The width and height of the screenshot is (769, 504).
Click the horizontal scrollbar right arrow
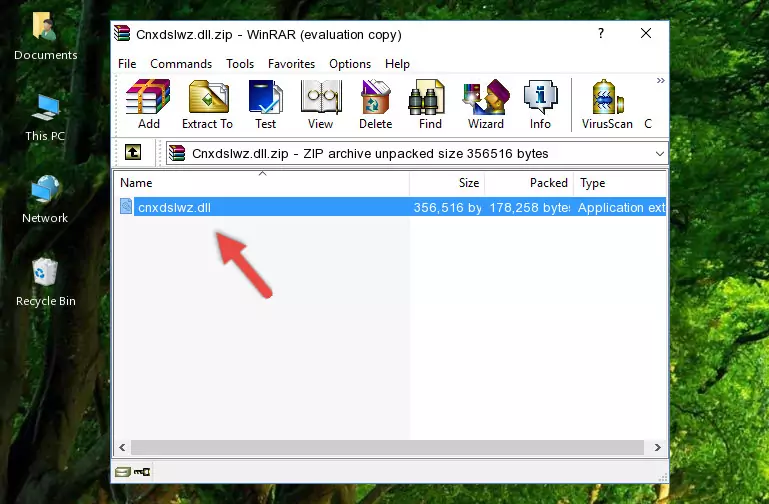pyautogui.click(x=658, y=447)
